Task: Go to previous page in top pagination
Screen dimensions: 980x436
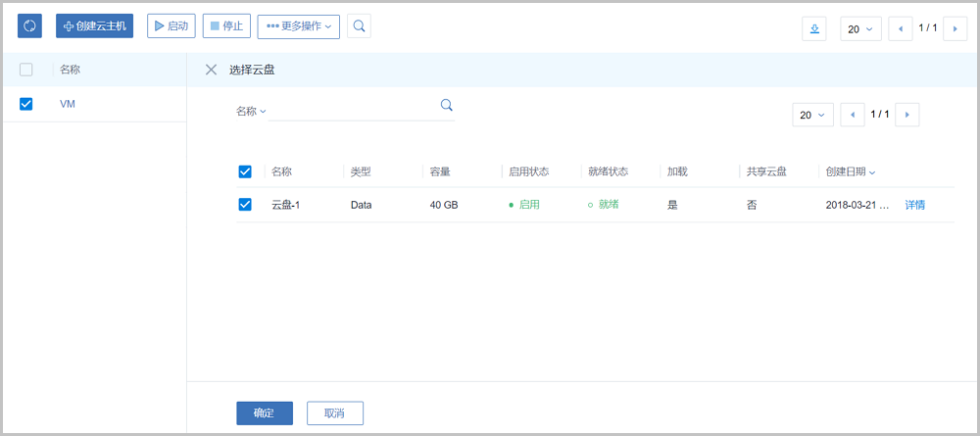Action: [x=900, y=29]
